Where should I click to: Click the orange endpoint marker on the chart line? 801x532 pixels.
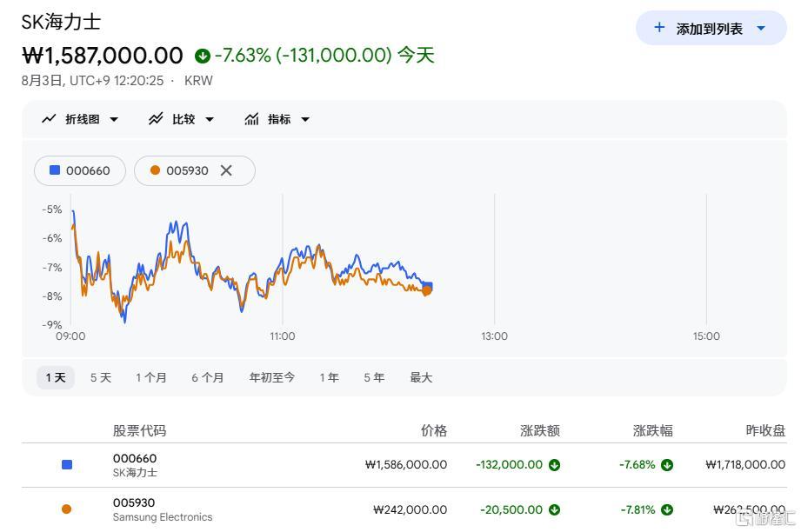click(x=426, y=290)
